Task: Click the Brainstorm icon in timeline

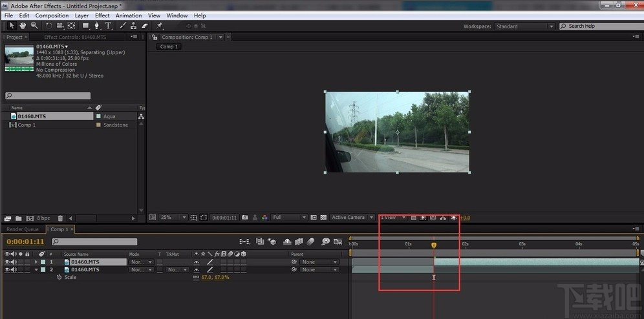Action: point(326,242)
